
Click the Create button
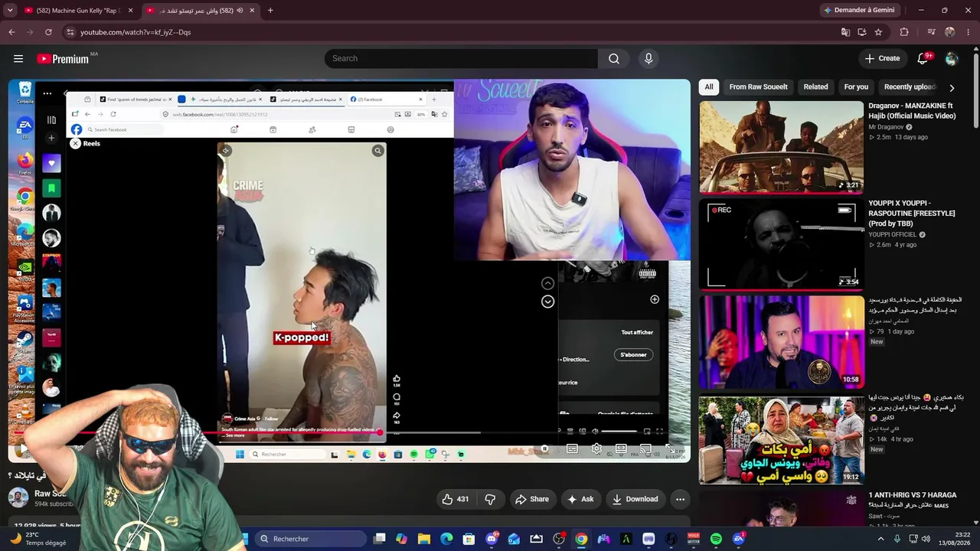click(882, 58)
